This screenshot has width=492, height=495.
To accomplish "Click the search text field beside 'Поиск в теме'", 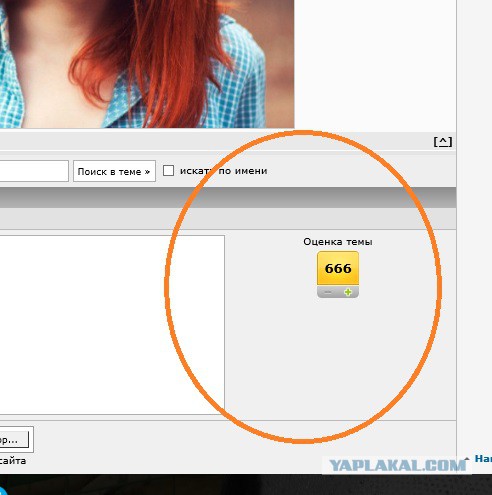I will [34, 171].
